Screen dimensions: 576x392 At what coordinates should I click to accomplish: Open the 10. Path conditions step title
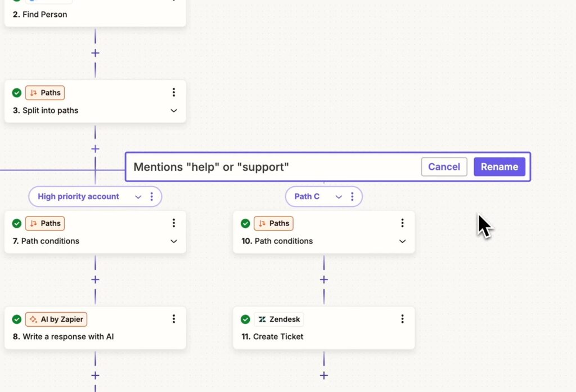277,241
